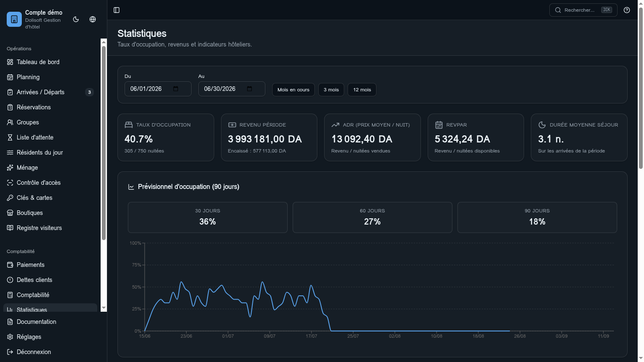
Task: Open the language globe selector
Action: point(93,19)
